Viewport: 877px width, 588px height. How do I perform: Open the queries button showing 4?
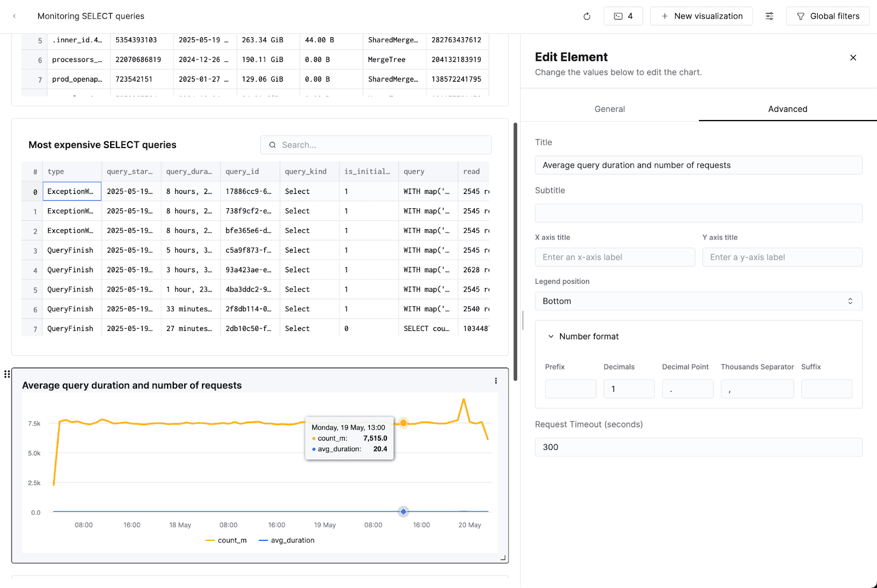tap(623, 16)
